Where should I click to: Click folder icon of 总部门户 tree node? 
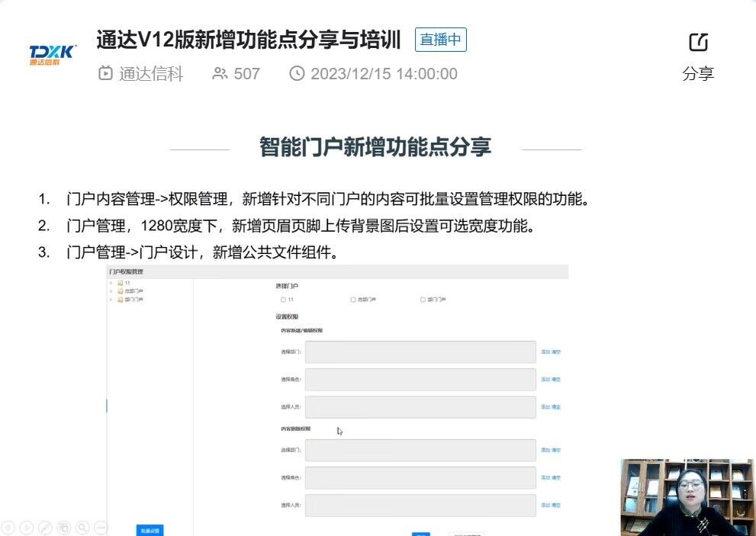[120, 291]
